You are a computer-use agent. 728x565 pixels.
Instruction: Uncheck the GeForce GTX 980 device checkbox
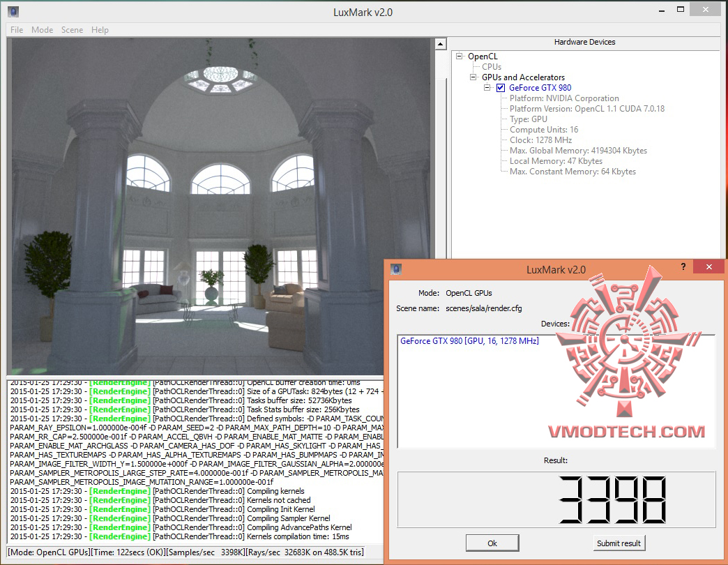[501, 88]
